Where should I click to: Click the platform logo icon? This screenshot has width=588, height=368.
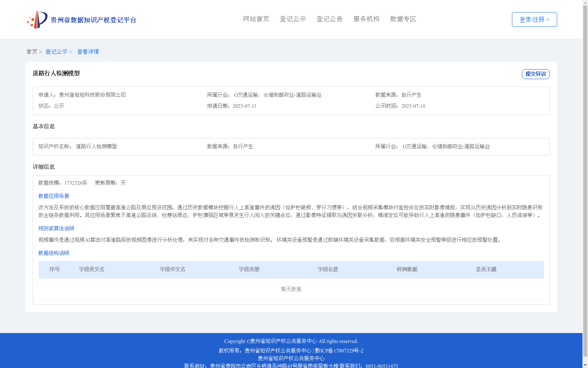(x=37, y=20)
